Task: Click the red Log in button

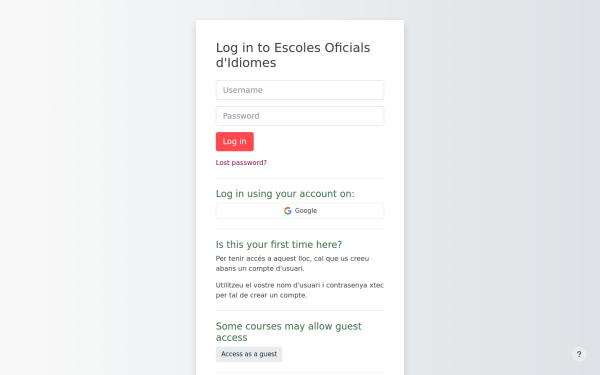Action: pos(235,142)
